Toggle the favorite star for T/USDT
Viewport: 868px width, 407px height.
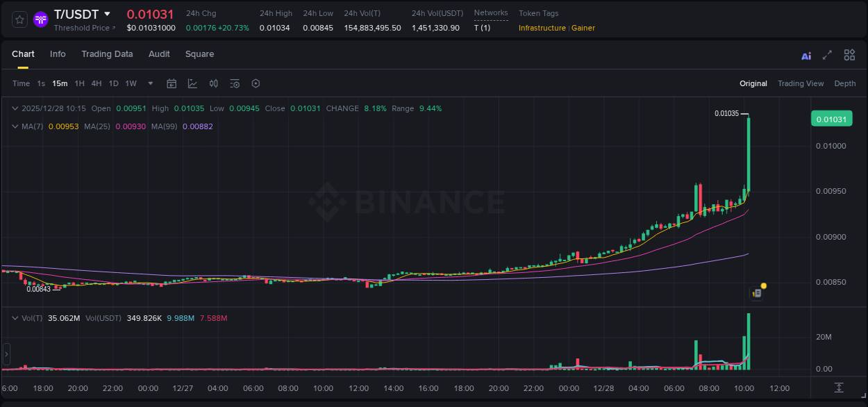point(19,19)
